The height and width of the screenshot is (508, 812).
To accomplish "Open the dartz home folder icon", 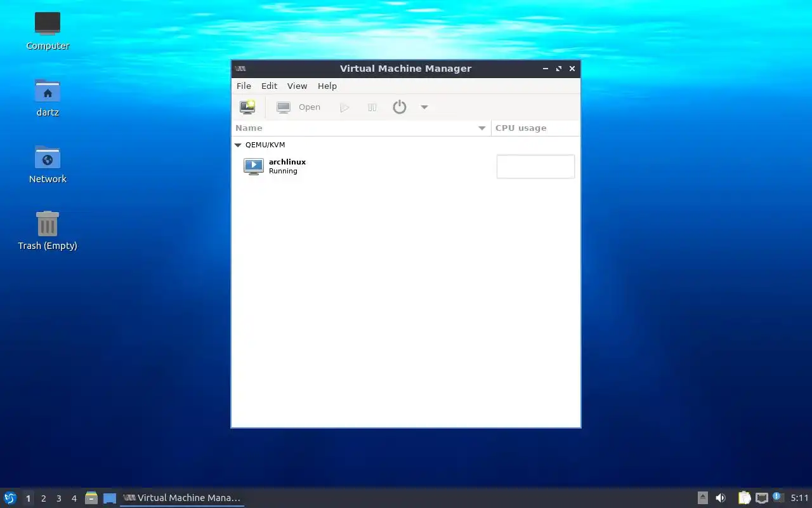I will pyautogui.click(x=48, y=98).
